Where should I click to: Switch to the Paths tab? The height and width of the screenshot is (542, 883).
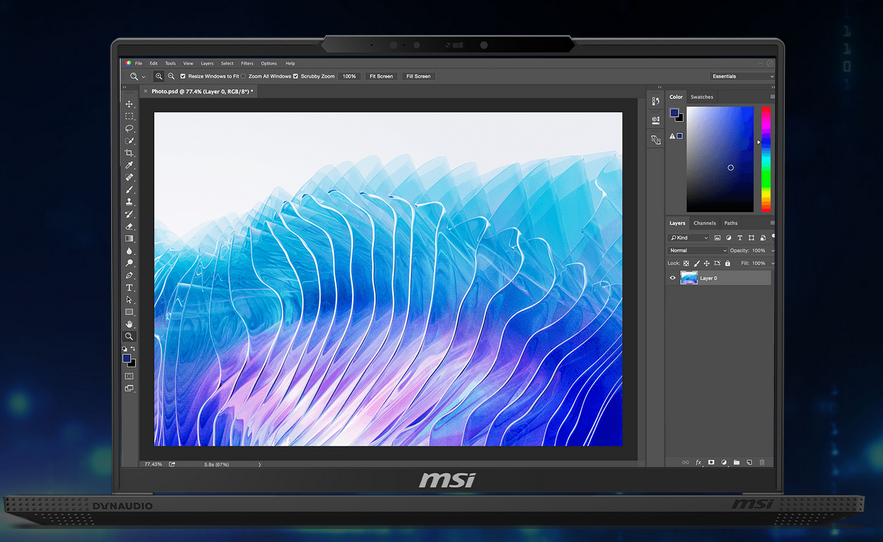(731, 223)
